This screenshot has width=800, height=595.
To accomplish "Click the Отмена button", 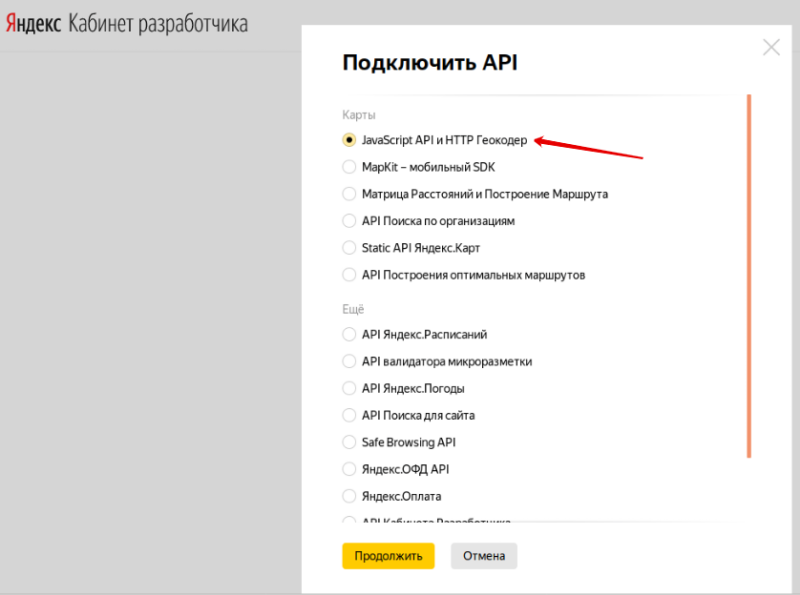I will [x=483, y=556].
